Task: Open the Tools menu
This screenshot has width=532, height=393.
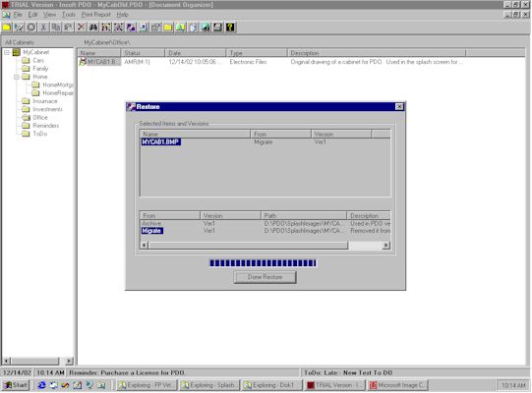Action: tap(69, 15)
